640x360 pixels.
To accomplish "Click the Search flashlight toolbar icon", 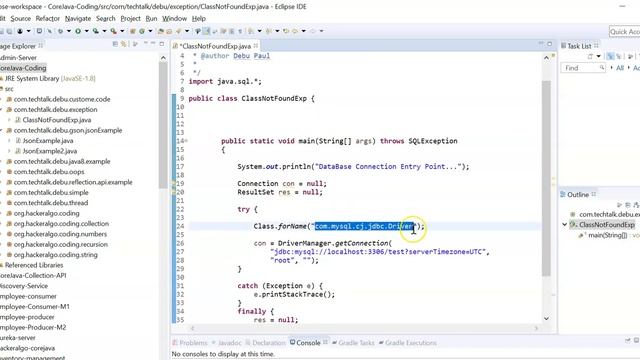I will click(x=178, y=31).
